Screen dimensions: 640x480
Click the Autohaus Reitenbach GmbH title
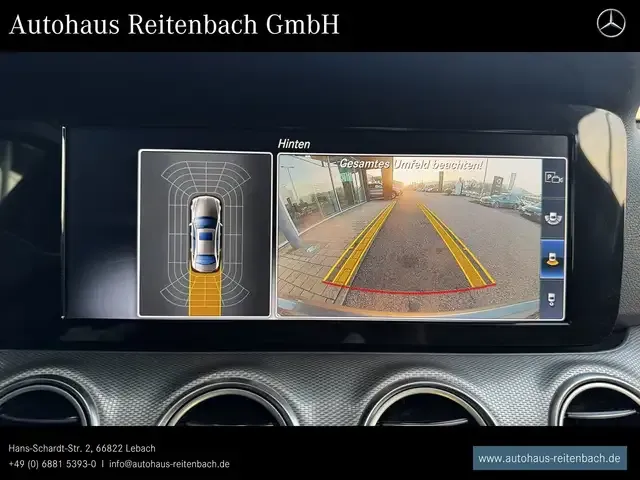pyautogui.click(x=174, y=25)
